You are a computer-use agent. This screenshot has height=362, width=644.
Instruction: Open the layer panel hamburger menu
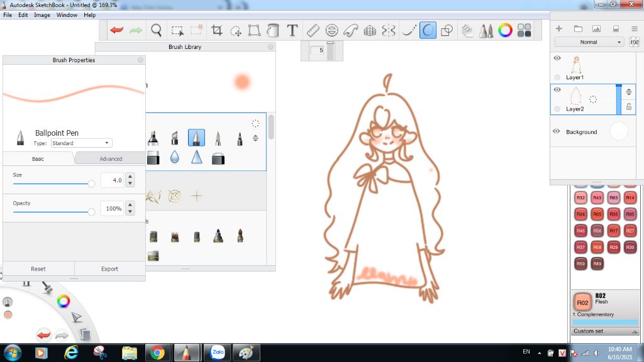click(634, 29)
